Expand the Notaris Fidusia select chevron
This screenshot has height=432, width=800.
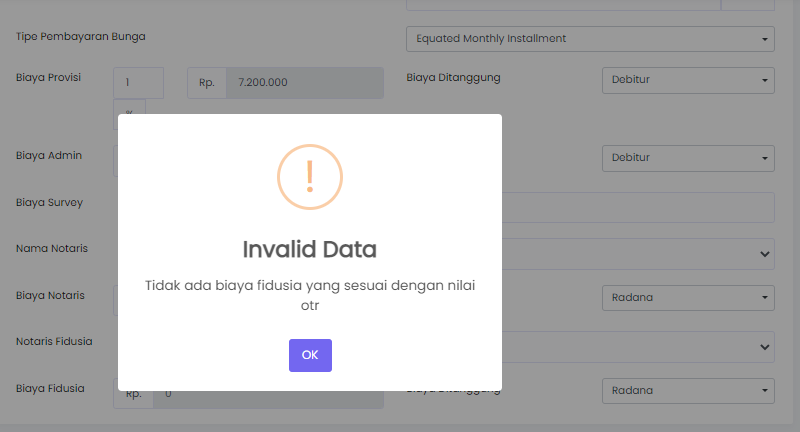[x=764, y=347]
